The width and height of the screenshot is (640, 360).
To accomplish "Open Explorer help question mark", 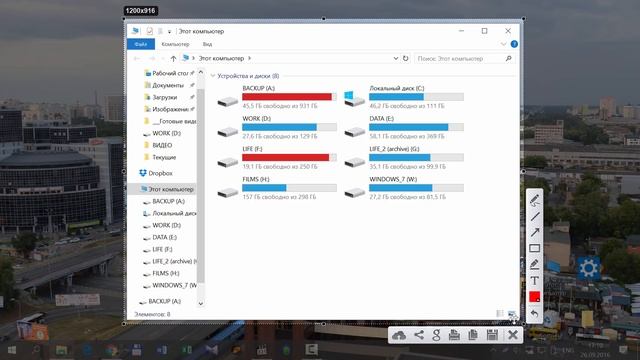I will point(514,44).
